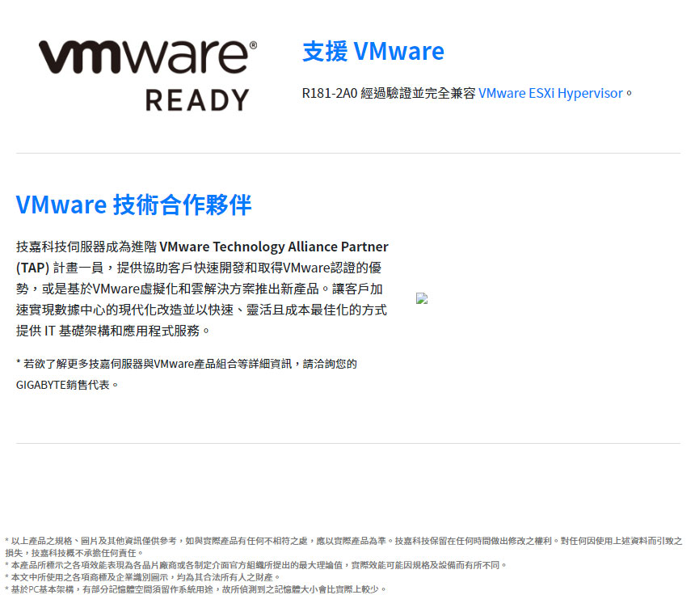Click the 'R181-2A0 經過驗證並完全兼容' text
This screenshot has height=616, width=695.
tap(388, 93)
